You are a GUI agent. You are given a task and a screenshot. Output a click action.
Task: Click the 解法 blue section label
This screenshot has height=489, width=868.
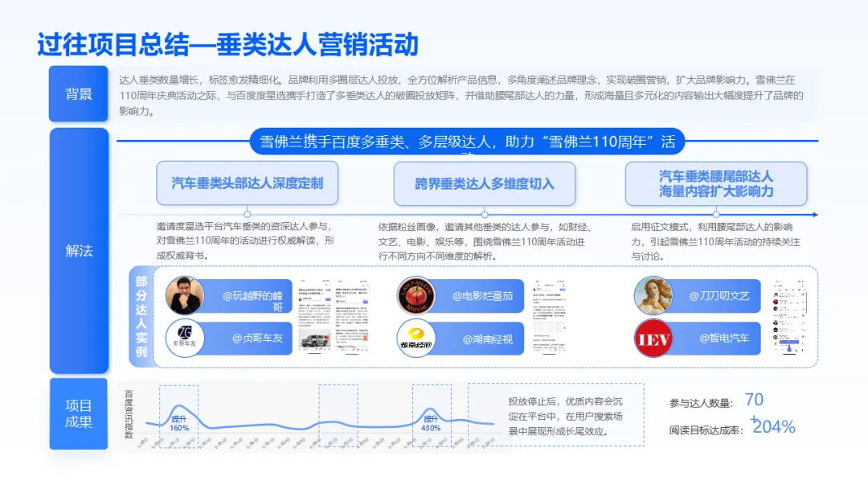tap(79, 251)
